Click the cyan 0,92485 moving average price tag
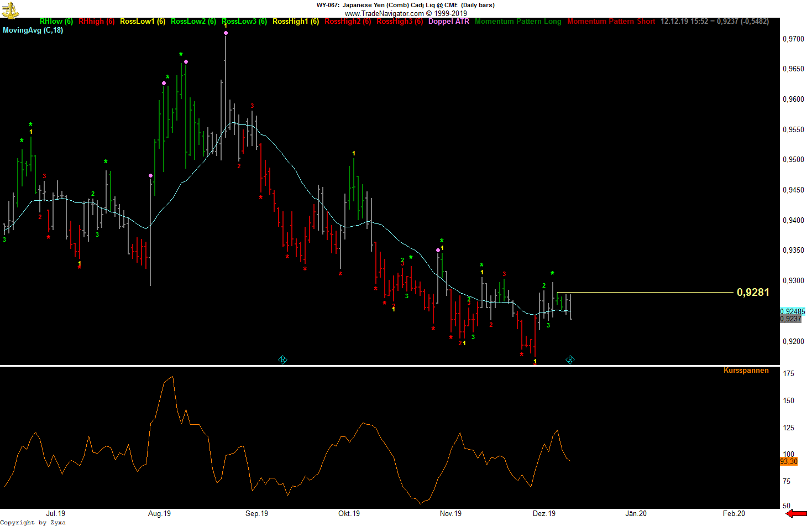The width and height of the screenshot is (812, 526). point(792,311)
